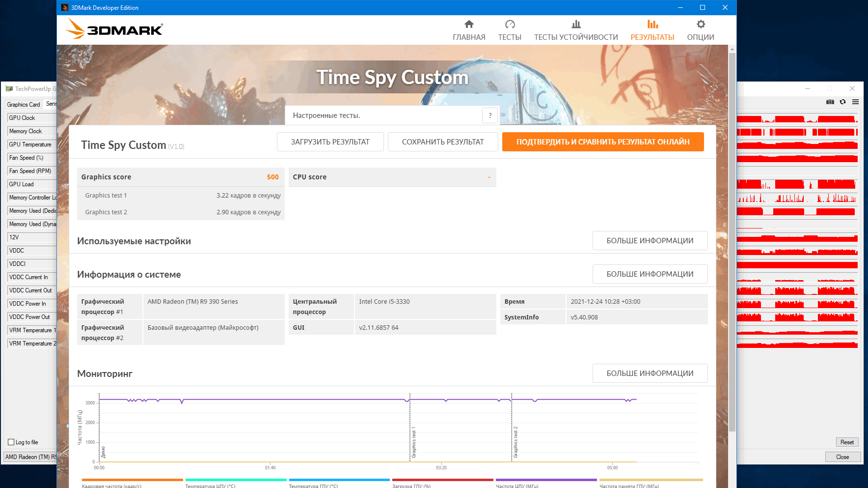This screenshot has height=488, width=868.
Task: Click VDDC Power In sensor label
Action: click(x=32, y=304)
